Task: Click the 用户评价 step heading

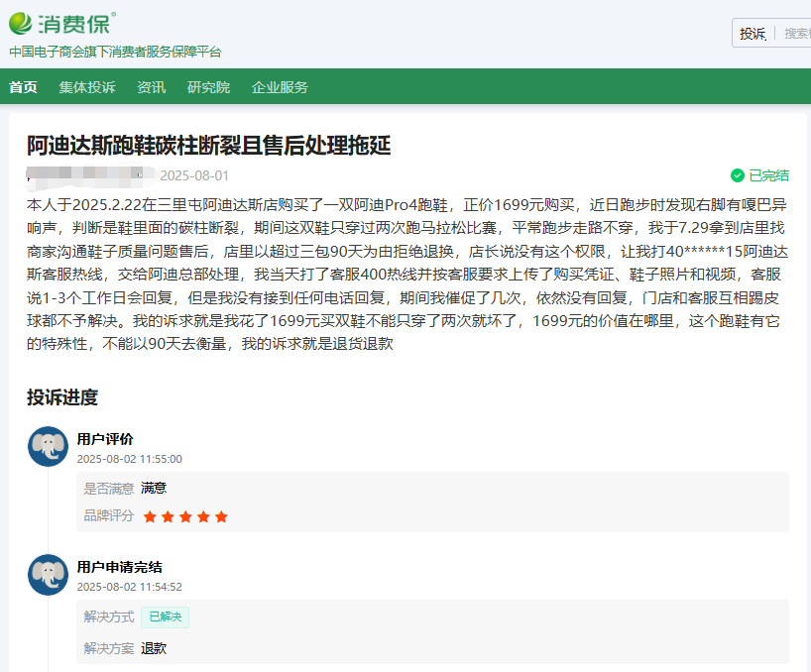Action: pyautogui.click(x=105, y=439)
